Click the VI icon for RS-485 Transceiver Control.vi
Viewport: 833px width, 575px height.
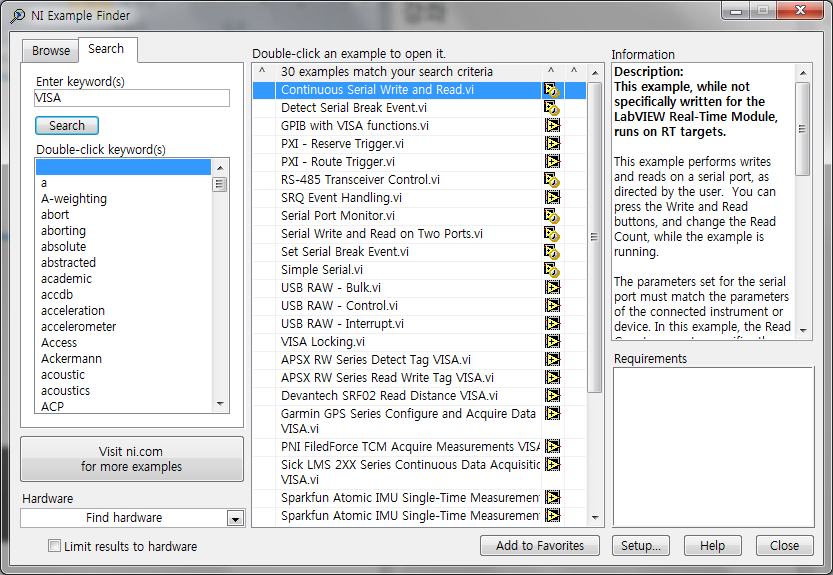click(x=552, y=180)
